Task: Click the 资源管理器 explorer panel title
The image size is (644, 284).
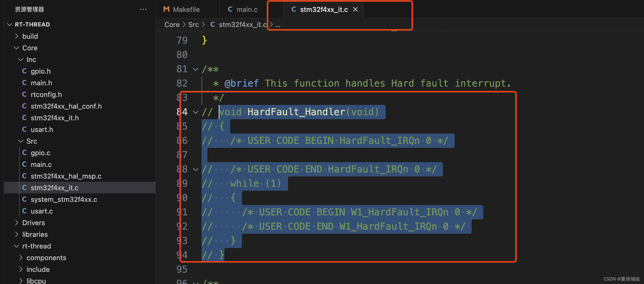Action: (29, 10)
